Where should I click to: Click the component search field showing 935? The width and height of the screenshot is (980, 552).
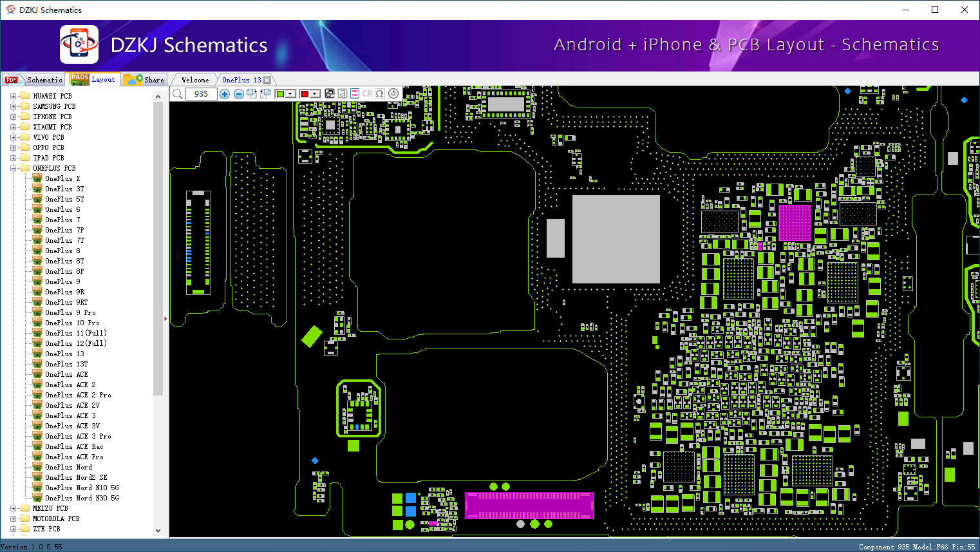[x=202, y=94]
